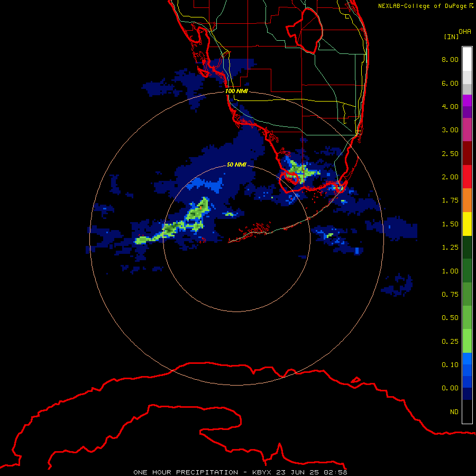This screenshot has width=476, height=476.
Task: Select the OHA product code label
Action: coord(465,32)
